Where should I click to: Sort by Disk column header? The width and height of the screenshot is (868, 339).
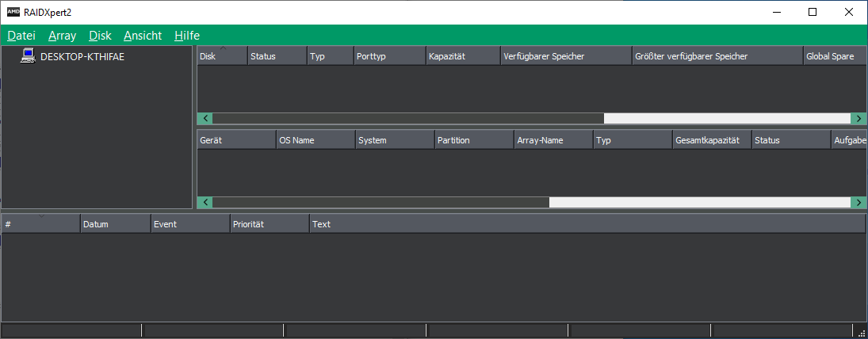222,56
